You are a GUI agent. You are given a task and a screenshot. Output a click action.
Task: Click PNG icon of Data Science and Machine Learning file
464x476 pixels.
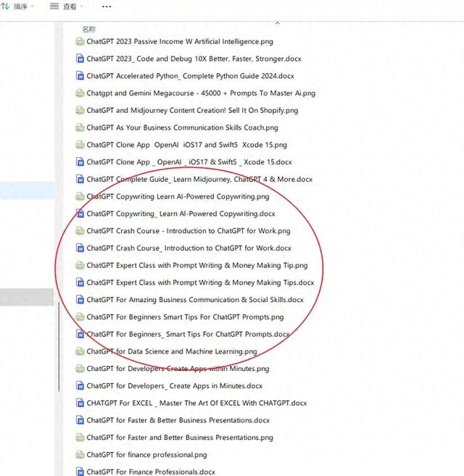point(80,351)
